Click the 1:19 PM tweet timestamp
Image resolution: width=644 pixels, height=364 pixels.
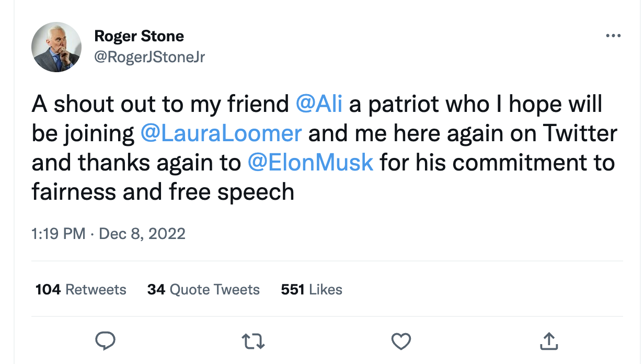tap(59, 233)
